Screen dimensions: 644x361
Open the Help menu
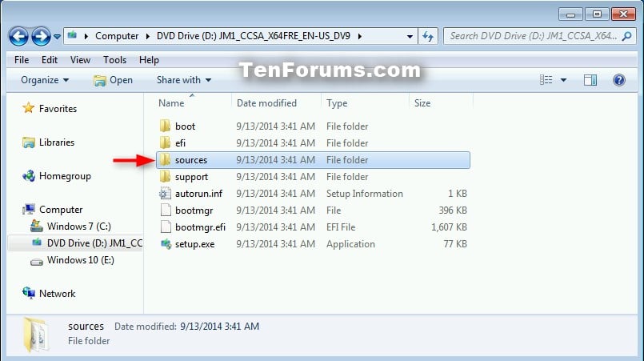(x=149, y=60)
